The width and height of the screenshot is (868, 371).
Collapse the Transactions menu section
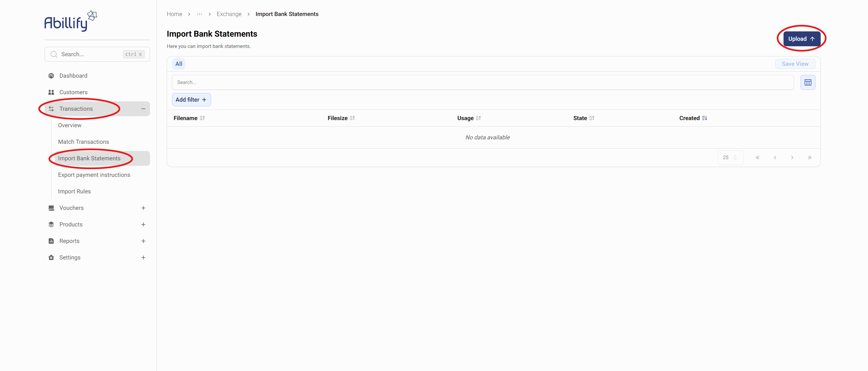coord(143,109)
